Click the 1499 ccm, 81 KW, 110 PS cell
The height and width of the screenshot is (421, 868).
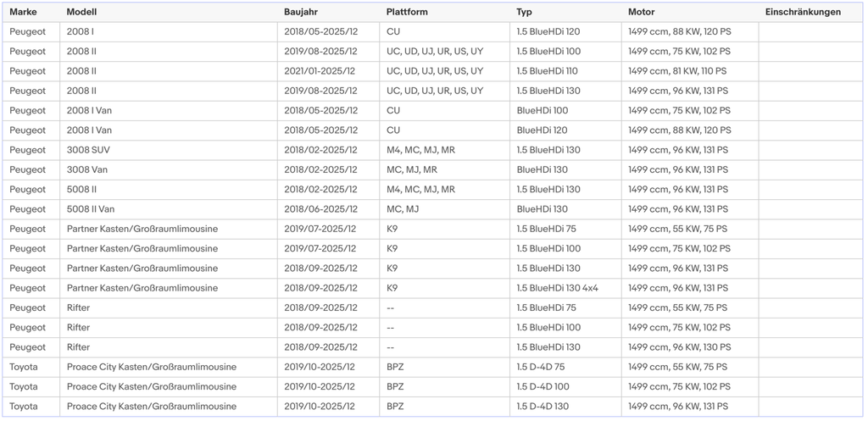coord(690,71)
